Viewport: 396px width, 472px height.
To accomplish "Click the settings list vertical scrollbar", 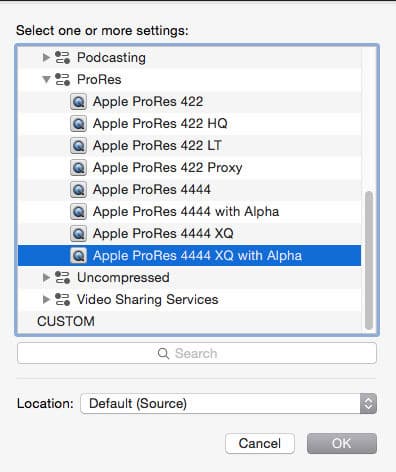I will click(368, 260).
